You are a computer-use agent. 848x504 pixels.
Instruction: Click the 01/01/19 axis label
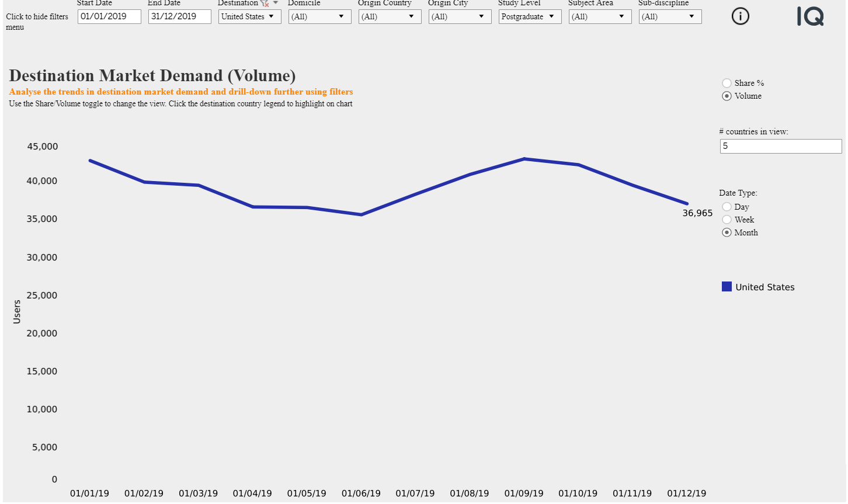tap(89, 493)
